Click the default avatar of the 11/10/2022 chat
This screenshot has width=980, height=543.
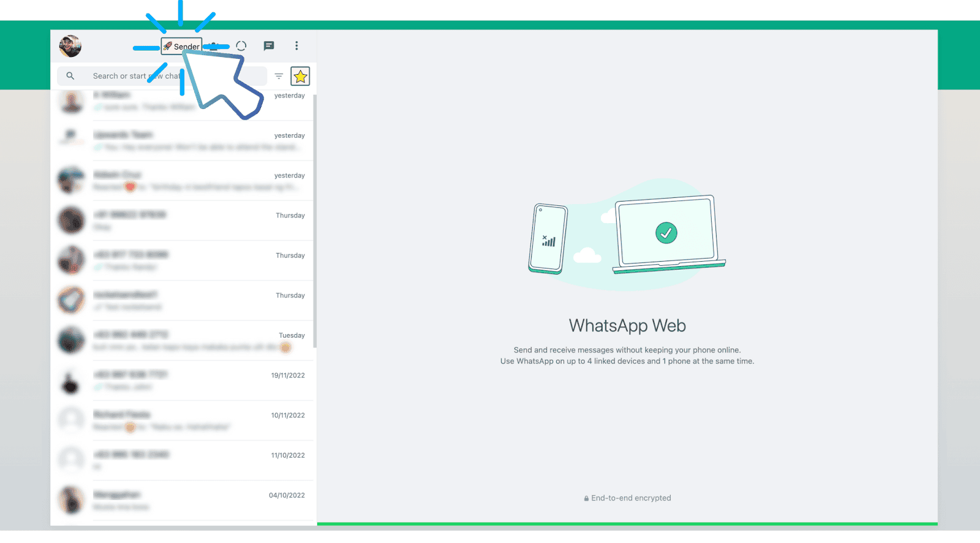(71, 460)
